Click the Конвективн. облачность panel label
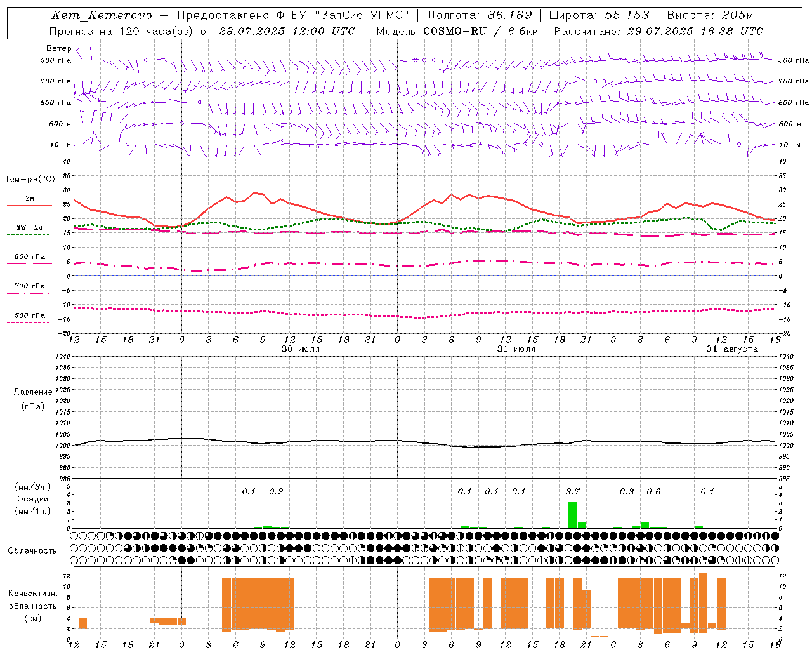The width and height of the screenshot is (812, 650). tap(32, 600)
